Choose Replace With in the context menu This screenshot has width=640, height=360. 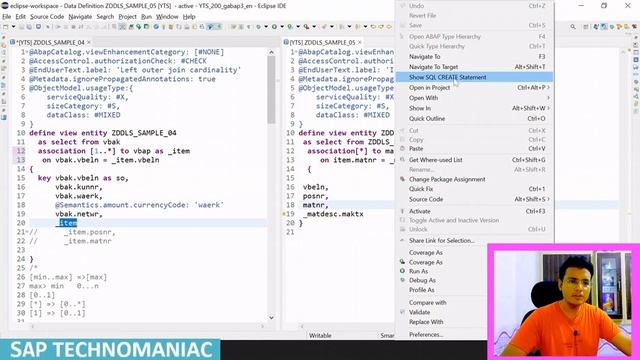tap(426, 322)
